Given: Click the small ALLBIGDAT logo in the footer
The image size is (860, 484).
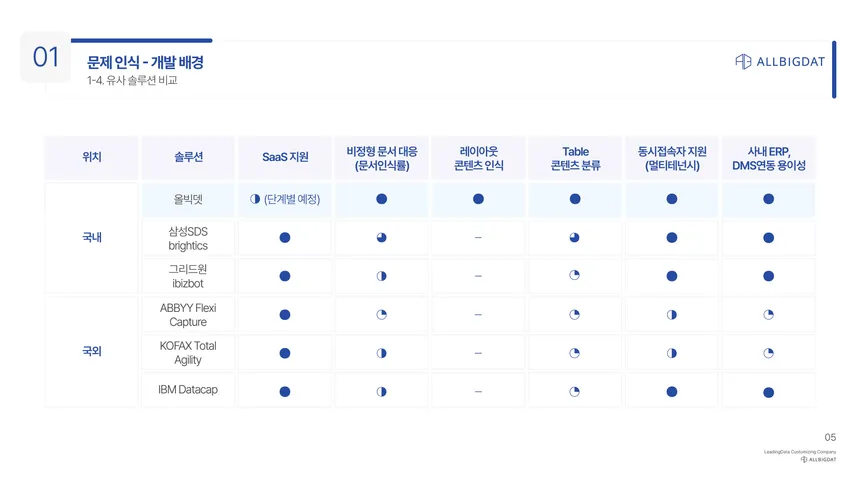Looking at the screenshot, I should tap(818, 459).
